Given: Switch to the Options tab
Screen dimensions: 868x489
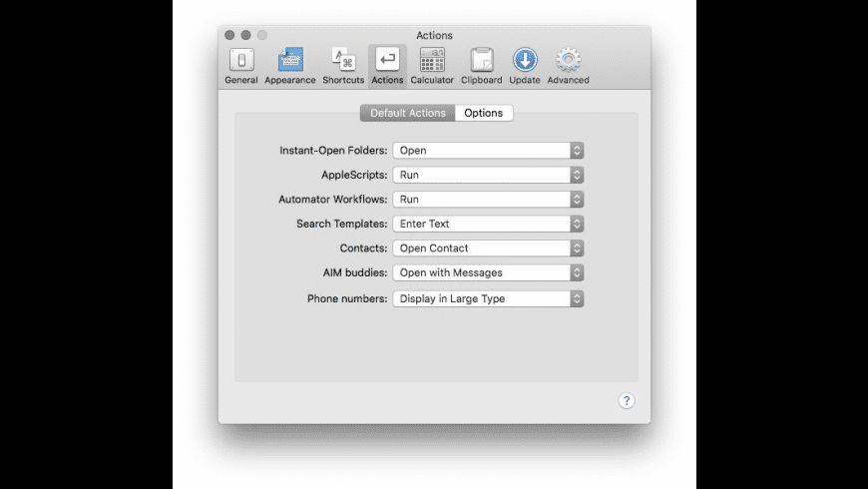Looking at the screenshot, I should [x=484, y=113].
